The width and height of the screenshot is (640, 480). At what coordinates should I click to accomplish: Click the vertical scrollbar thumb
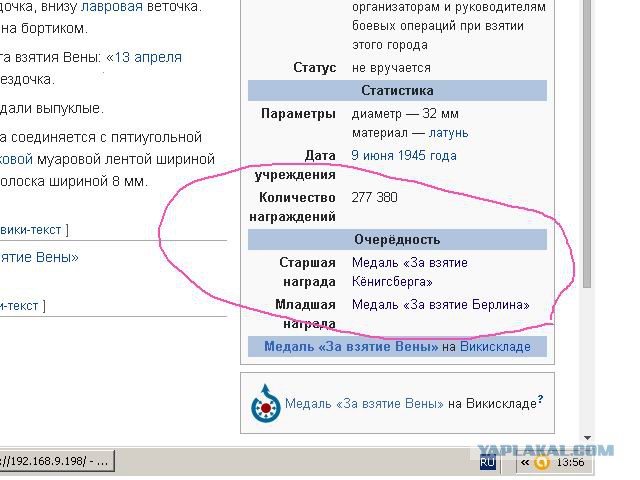[x=587, y=143]
